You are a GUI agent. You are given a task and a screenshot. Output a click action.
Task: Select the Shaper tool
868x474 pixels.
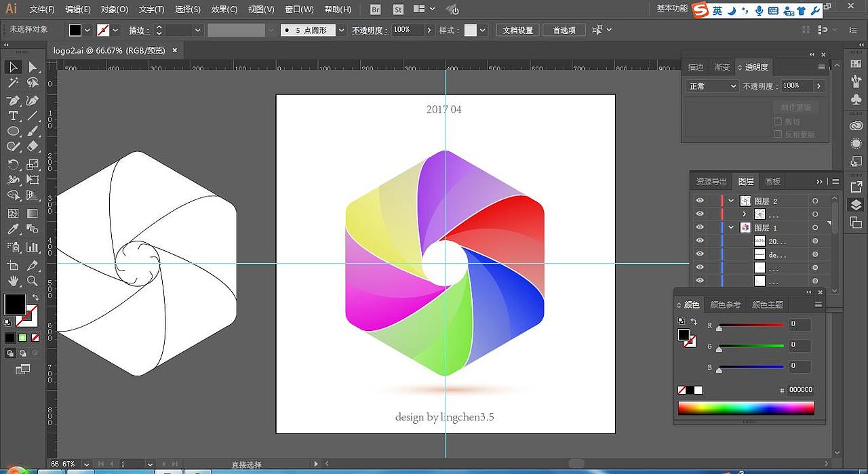(x=13, y=146)
